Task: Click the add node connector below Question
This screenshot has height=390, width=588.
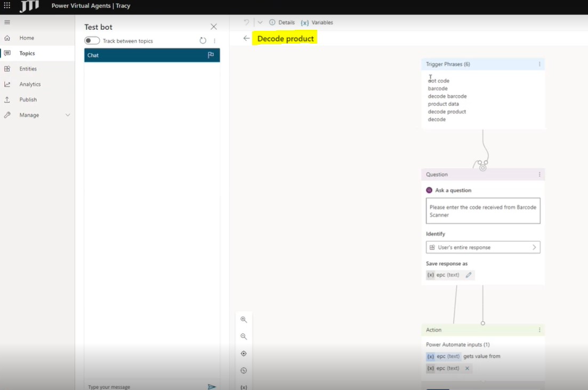Action: [483, 323]
